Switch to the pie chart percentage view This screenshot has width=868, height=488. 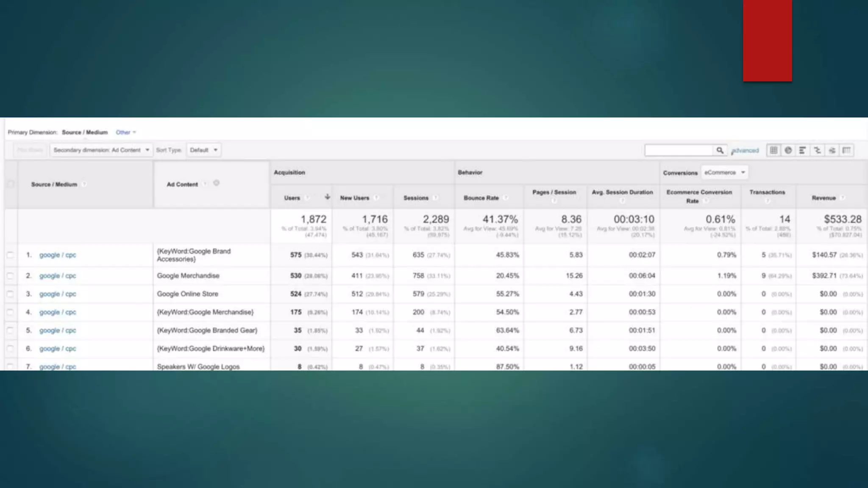tap(788, 150)
